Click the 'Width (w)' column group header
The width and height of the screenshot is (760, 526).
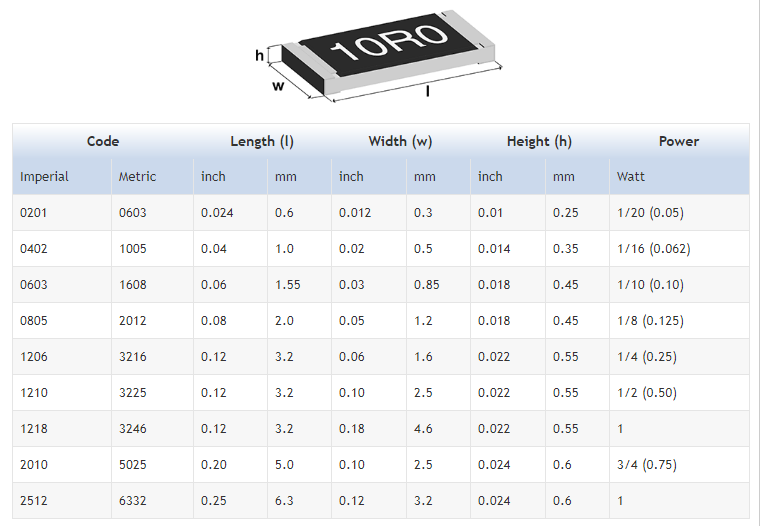coord(400,142)
